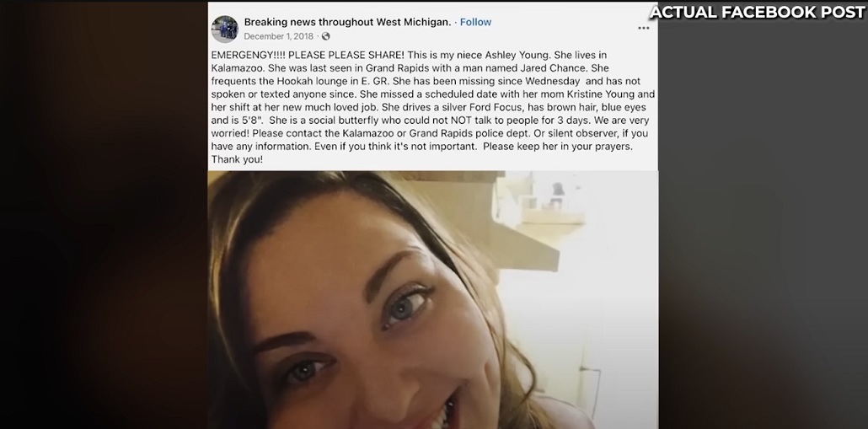Click the globe public-audience icon
Viewport: 868px width, 429px height.
(325, 36)
